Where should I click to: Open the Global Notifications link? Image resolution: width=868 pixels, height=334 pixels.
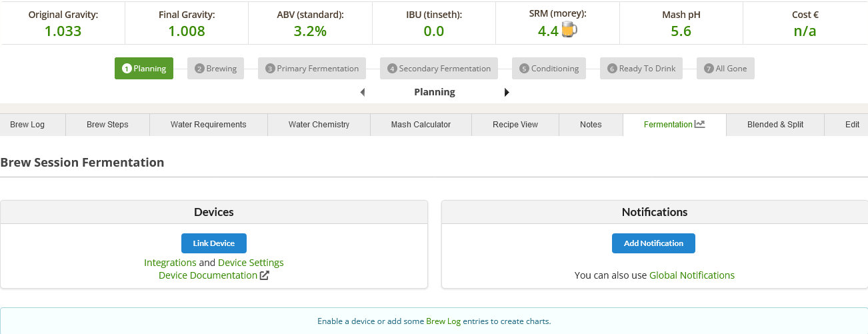click(691, 275)
